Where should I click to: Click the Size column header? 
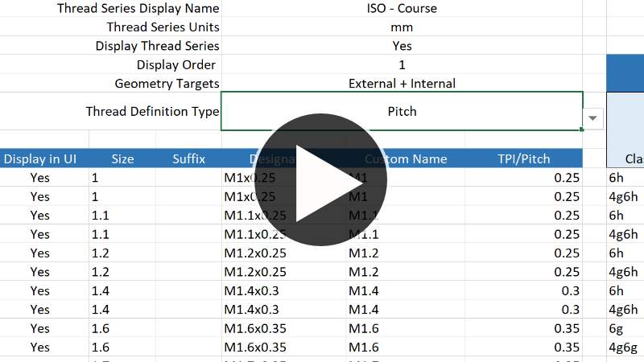[x=122, y=158]
